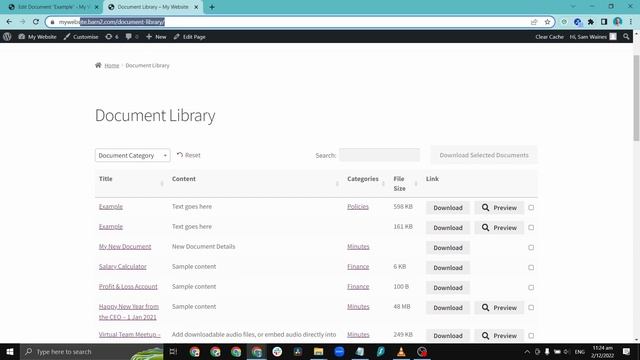Toggle the browser side panel icon
Image resolution: width=640 pixels, height=360 pixels.
pos(604,22)
